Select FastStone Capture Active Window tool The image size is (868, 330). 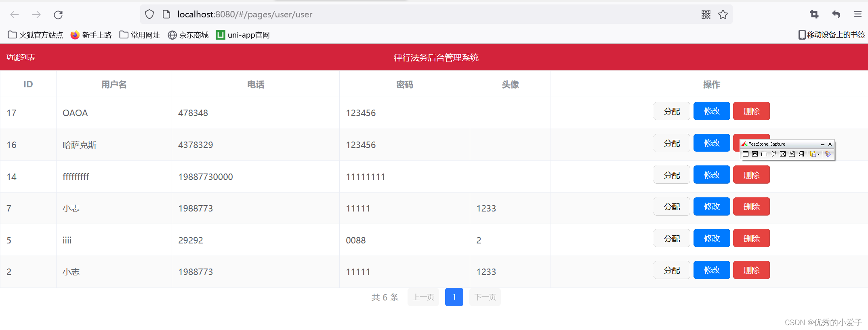(x=746, y=154)
